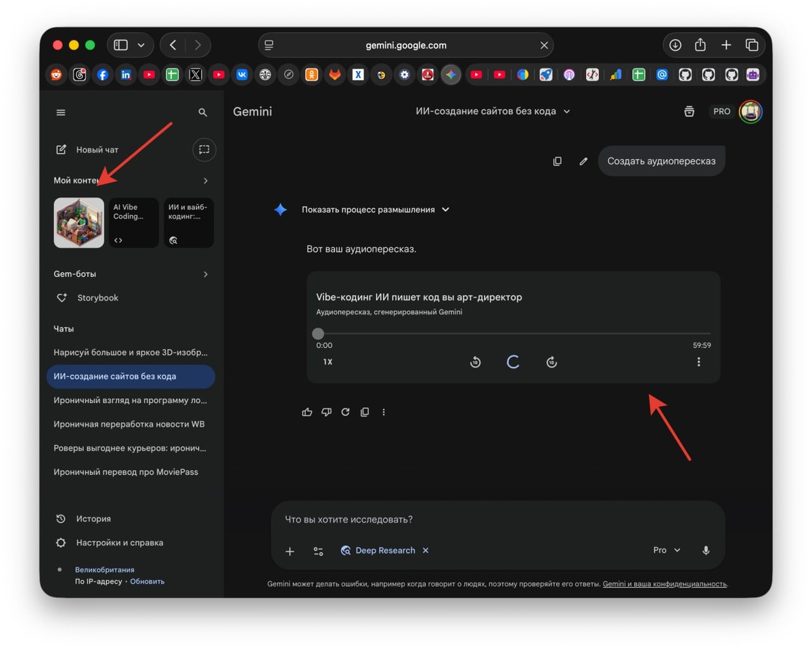Open chat Ироничный взгляд на программу ло…
Image resolution: width=812 pixels, height=650 pixels.
[131, 400]
